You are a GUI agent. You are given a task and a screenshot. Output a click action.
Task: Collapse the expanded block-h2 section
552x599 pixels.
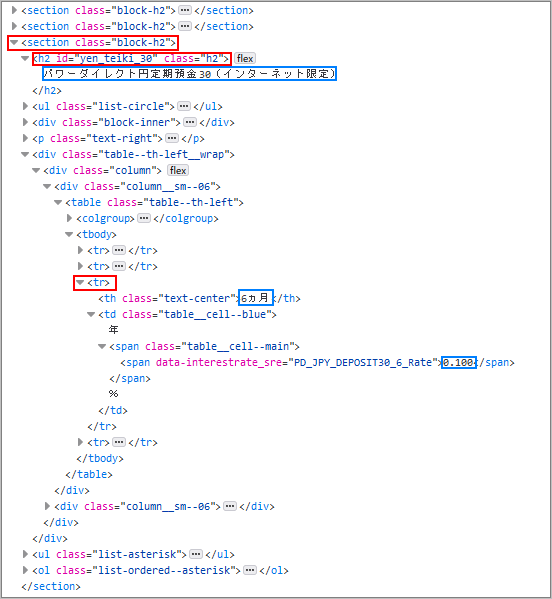pyautogui.click(x=14, y=42)
